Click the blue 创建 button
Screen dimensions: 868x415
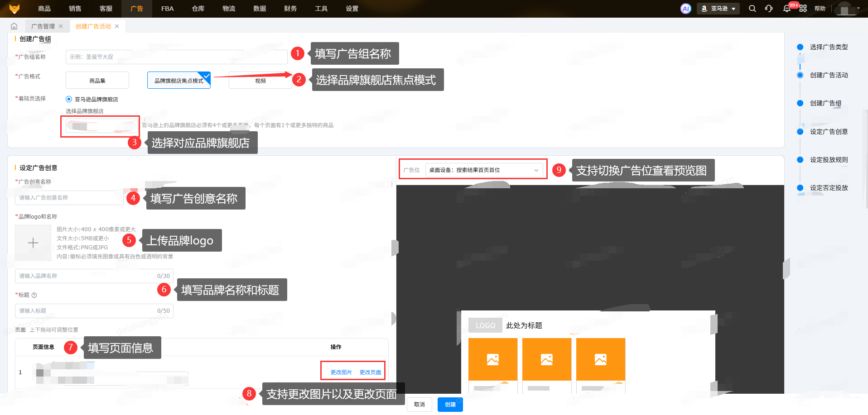pos(450,405)
